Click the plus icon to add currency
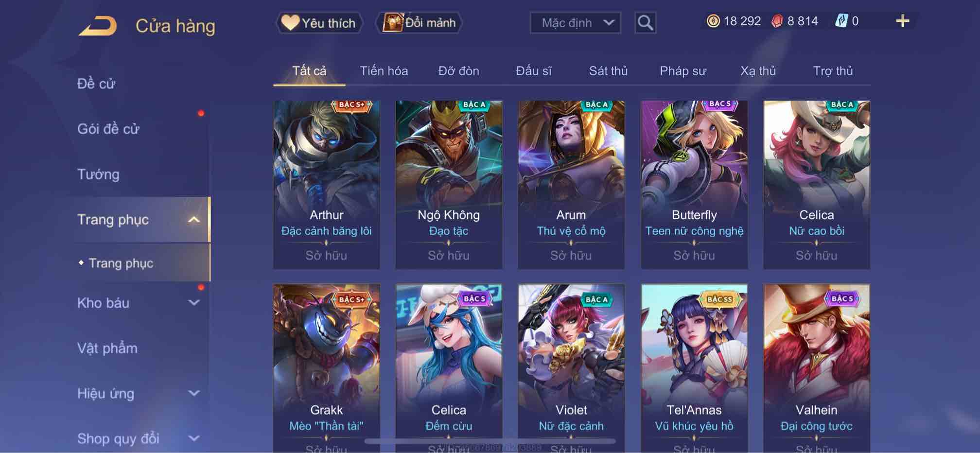The height and width of the screenshot is (453, 980). [902, 21]
